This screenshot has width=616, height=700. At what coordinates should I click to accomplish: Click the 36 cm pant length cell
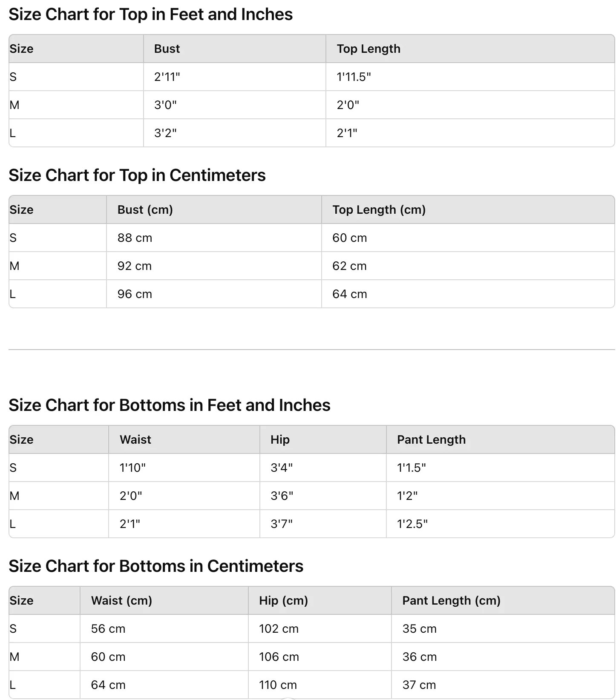point(503,657)
